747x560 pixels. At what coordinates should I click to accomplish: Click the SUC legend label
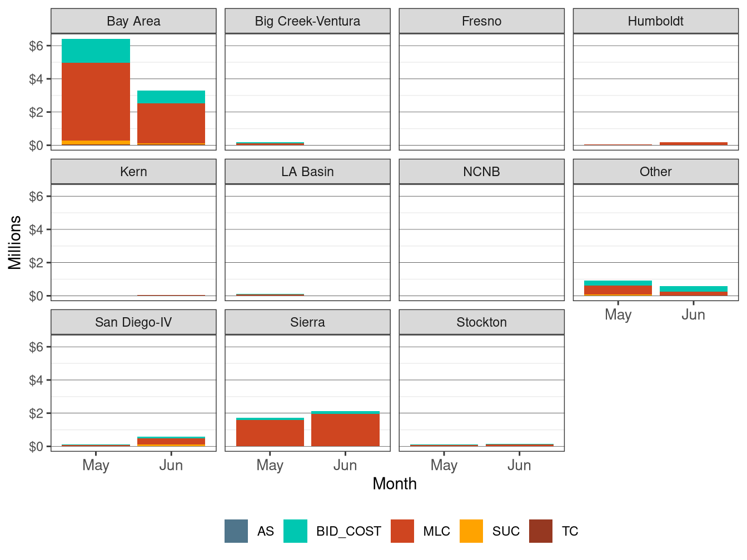(506, 532)
